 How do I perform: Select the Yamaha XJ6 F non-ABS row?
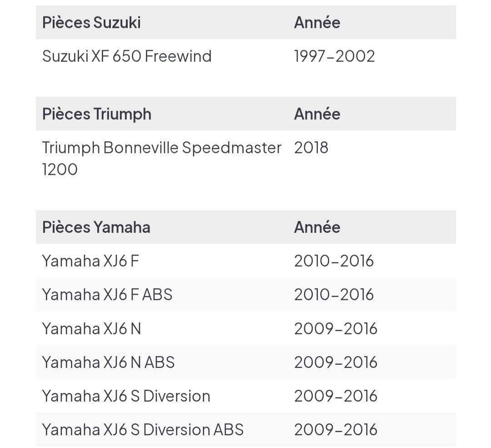click(x=90, y=261)
